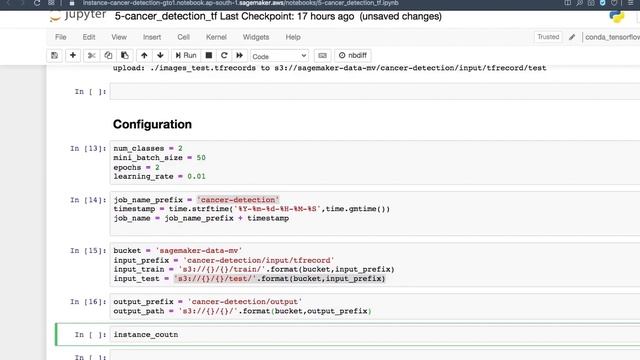Open the Kernel menu
This screenshot has height=360, width=640.
[216, 37]
